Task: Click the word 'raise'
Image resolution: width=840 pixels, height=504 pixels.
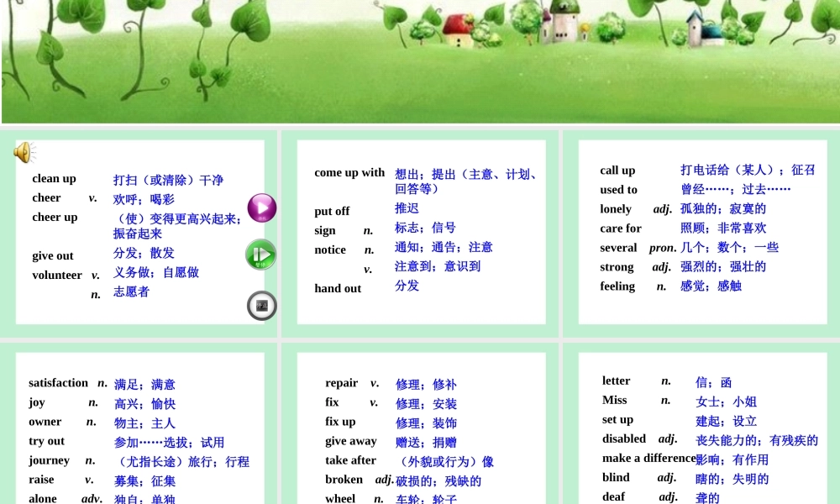Action: click(x=41, y=480)
